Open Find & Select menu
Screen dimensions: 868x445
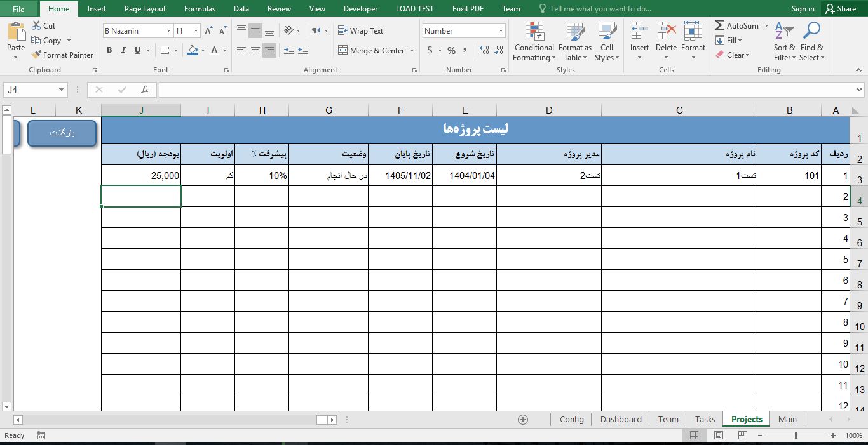click(x=811, y=42)
